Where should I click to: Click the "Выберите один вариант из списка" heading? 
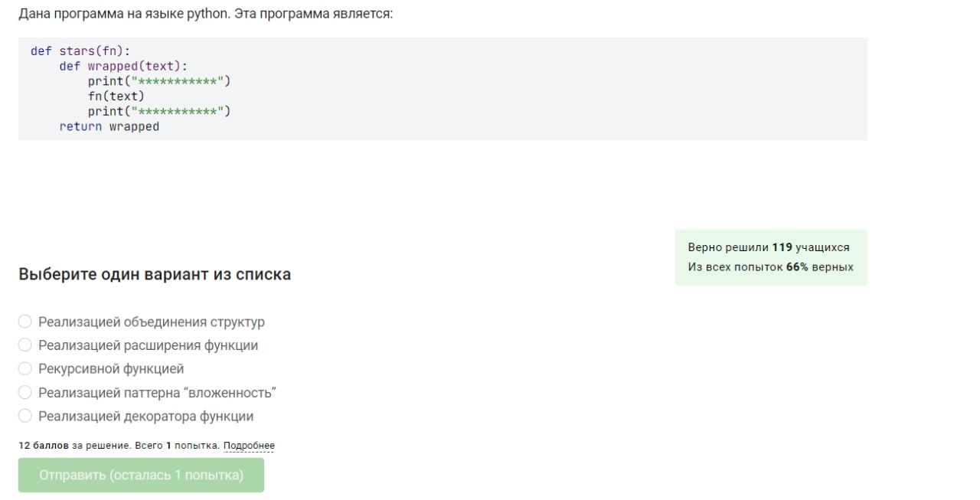tap(155, 274)
